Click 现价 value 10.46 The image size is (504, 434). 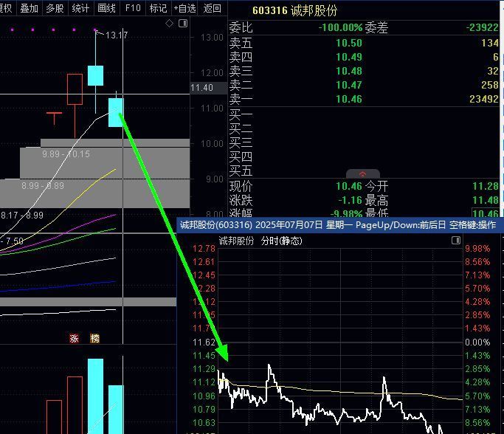pos(349,186)
